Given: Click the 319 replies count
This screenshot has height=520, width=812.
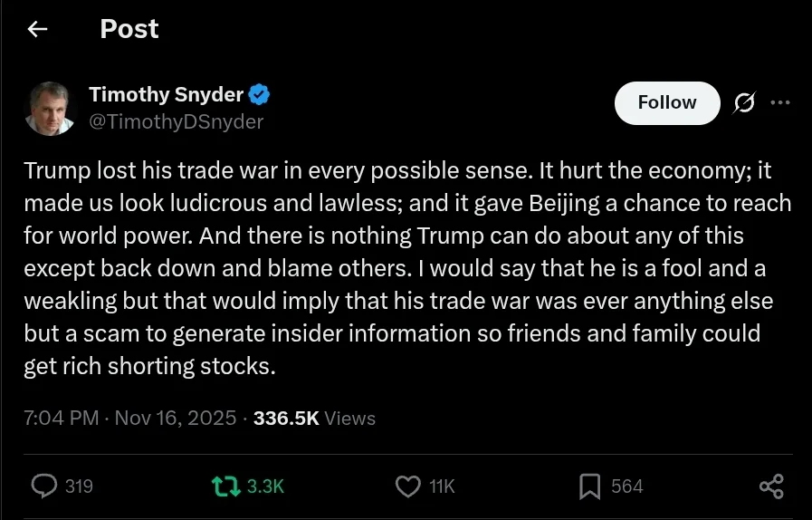Looking at the screenshot, I should (80, 486).
